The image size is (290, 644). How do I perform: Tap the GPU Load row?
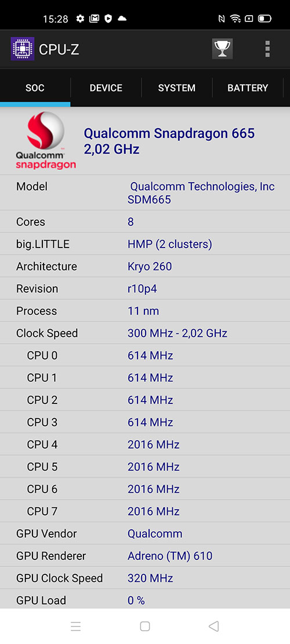[x=145, y=600]
